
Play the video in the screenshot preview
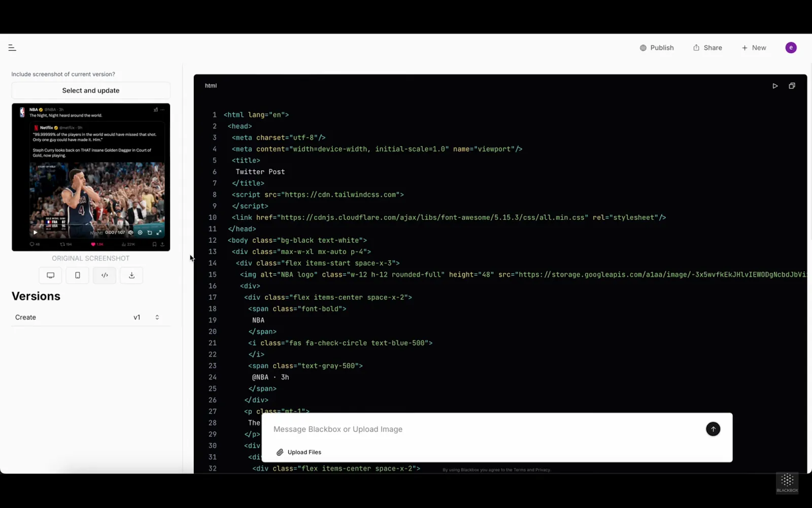(x=35, y=232)
